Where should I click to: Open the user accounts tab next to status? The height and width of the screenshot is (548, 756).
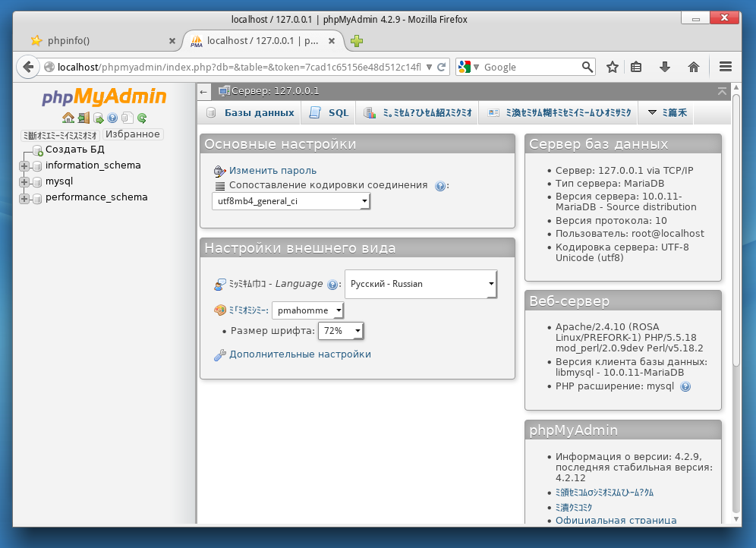point(559,113)
